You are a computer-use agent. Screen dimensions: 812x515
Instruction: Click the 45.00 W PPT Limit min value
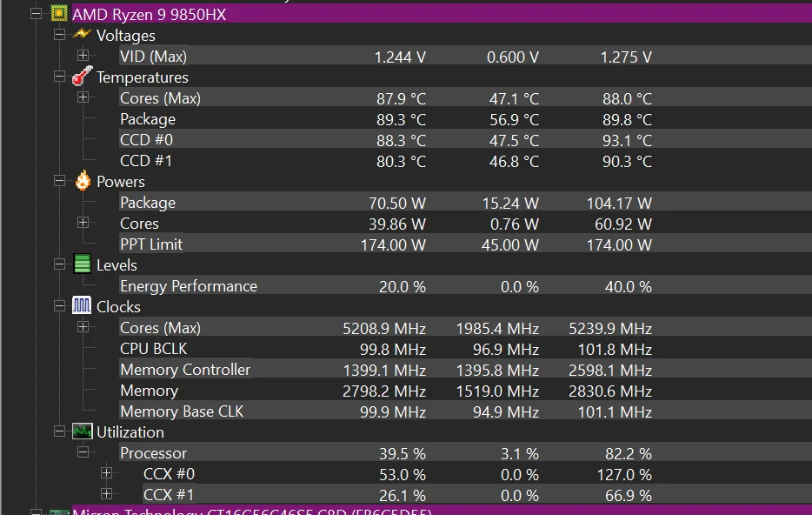tap(510, 245)
